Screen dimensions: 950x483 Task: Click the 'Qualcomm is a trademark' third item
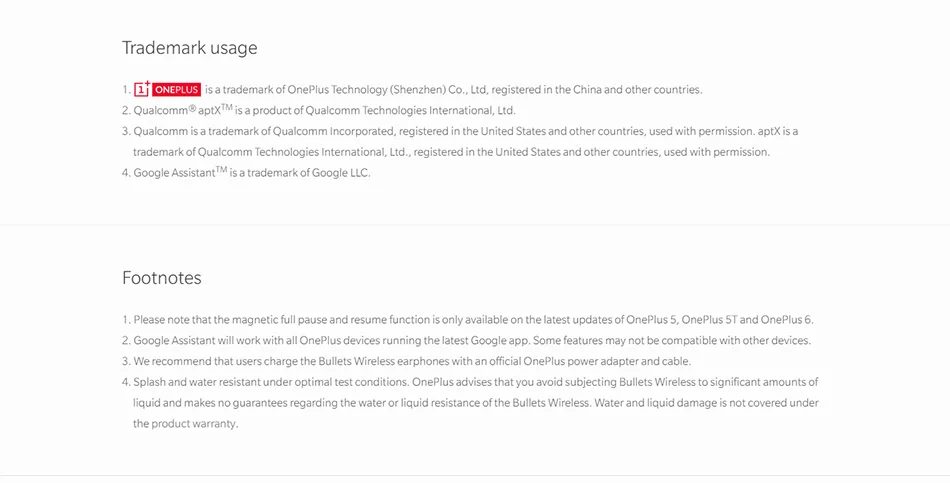[x=465, y=131]
